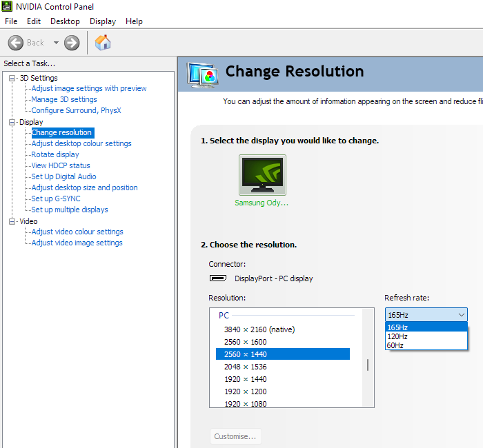Click the NVIDIA Control Panel title icon
The height and width of the screenshot is (448, 483).
(x=7, y=6)
